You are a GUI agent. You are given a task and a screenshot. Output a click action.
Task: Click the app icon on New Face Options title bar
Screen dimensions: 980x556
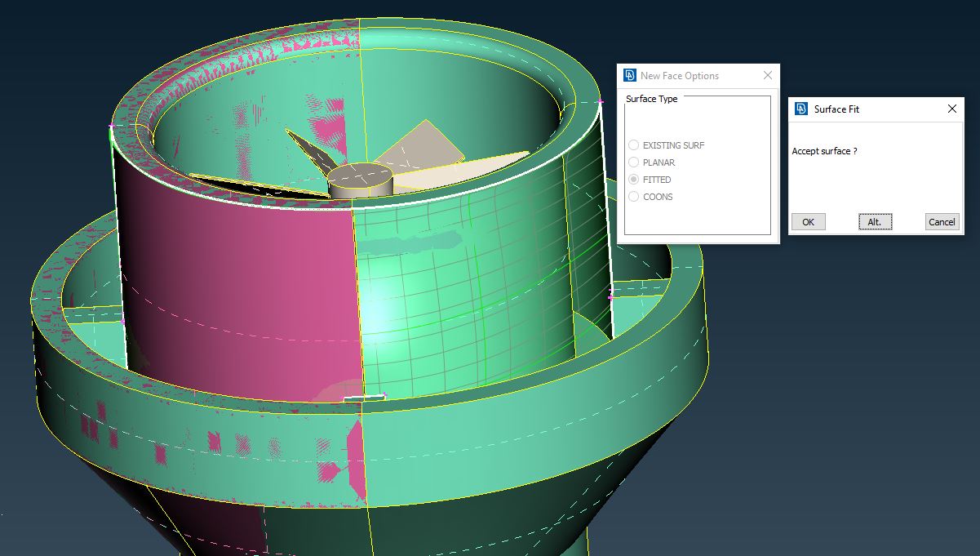coord(629,75)
